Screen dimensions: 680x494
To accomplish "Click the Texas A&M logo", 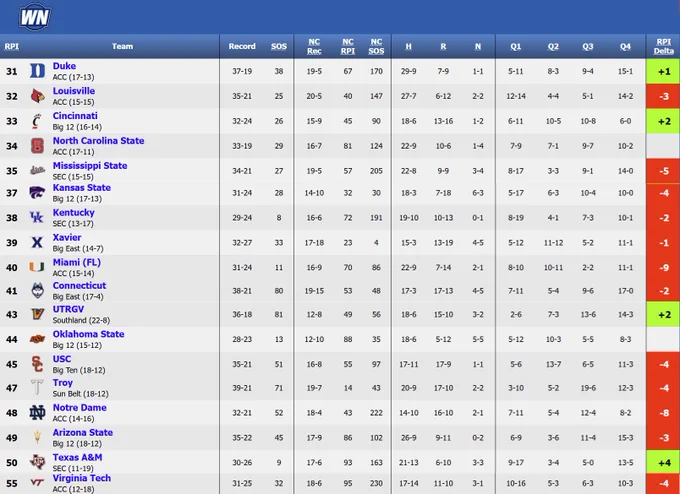I will pos(37,462).
